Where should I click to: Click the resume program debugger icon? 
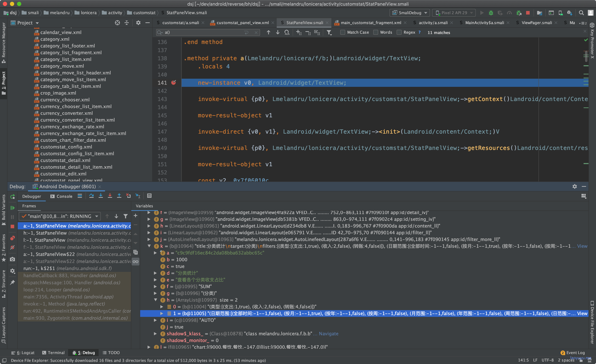13,206
